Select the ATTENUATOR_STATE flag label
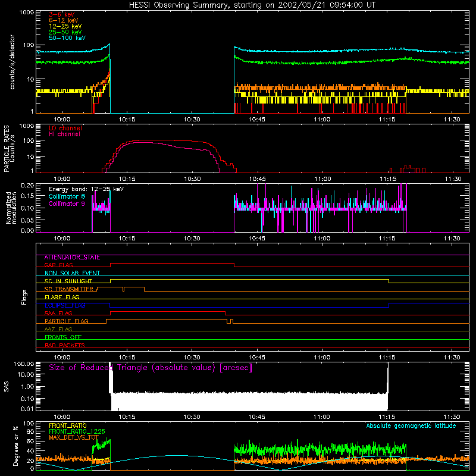 click(72, 258)
